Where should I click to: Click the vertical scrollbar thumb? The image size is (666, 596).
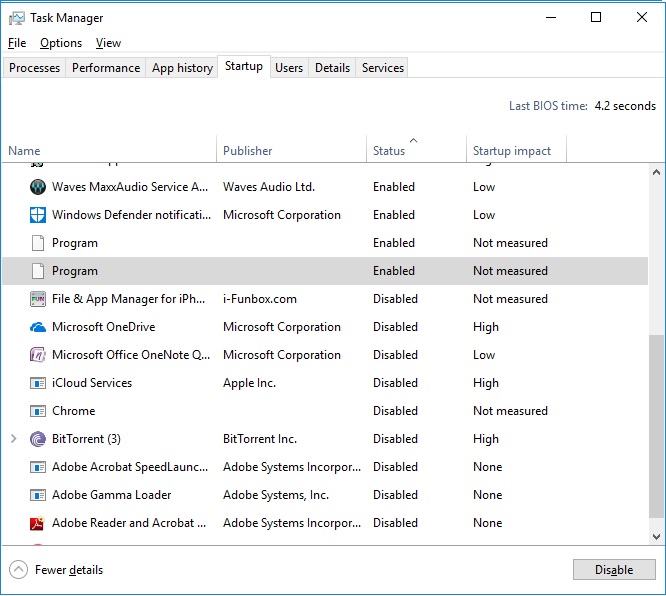point(656,427)
